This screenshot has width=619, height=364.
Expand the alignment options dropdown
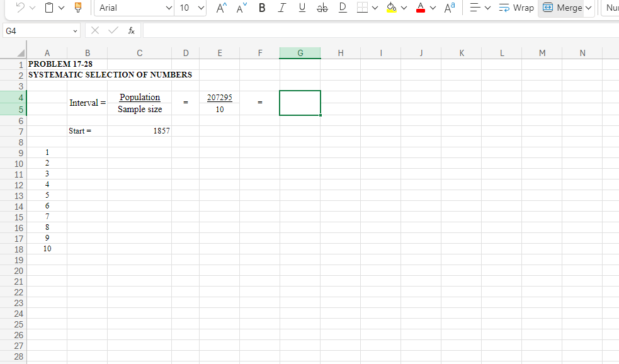pos(487,8)
